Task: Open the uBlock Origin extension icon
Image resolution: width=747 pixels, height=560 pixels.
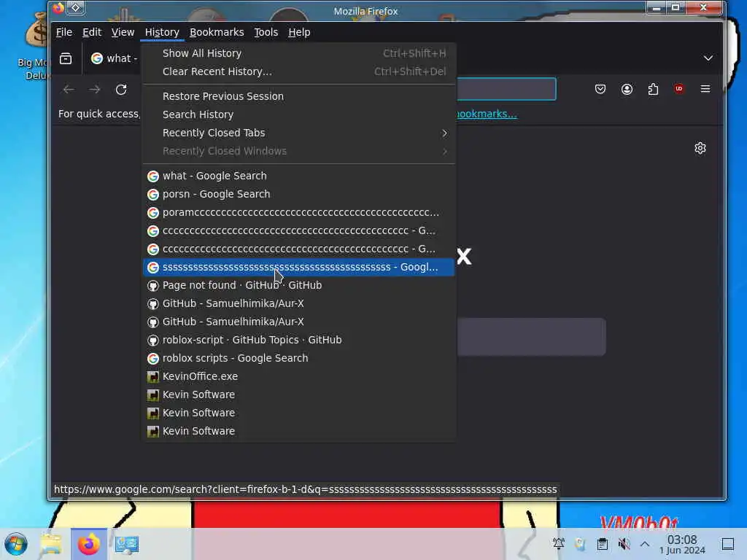Action: click(679, 89)
